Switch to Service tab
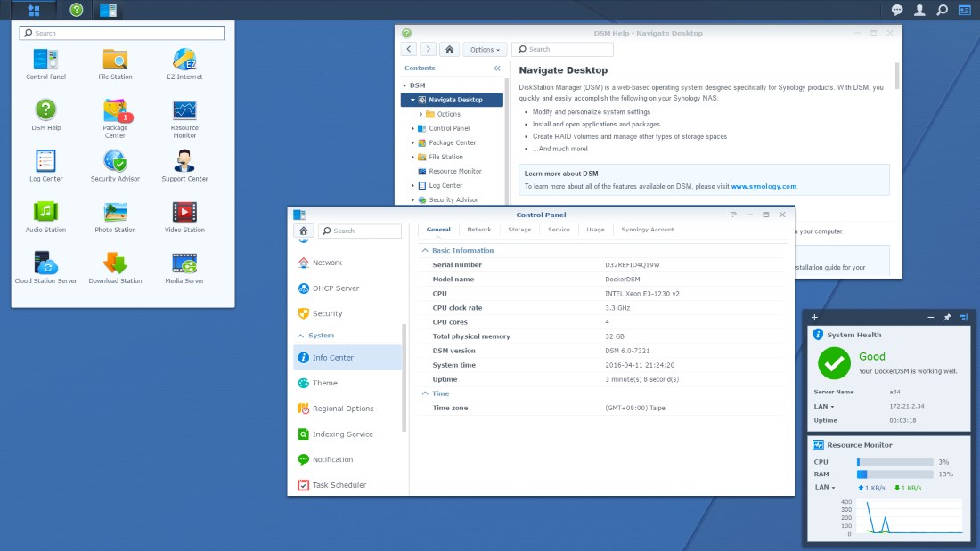 559,230
